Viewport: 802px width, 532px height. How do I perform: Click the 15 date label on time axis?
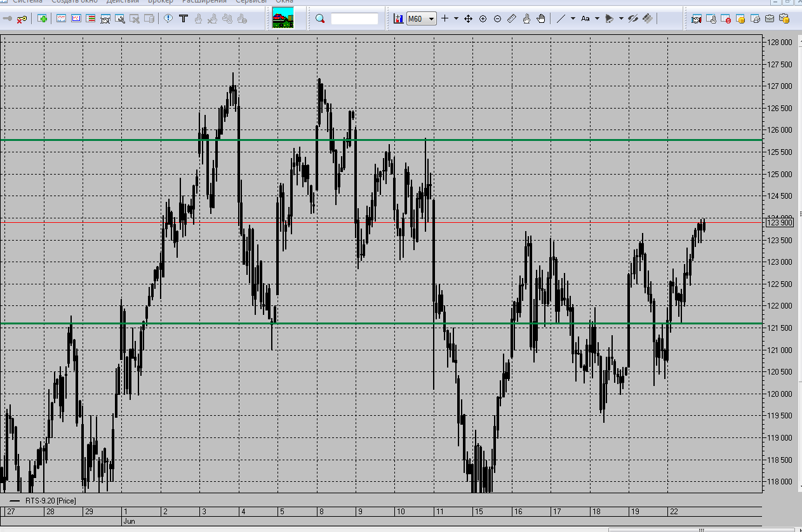478,512
